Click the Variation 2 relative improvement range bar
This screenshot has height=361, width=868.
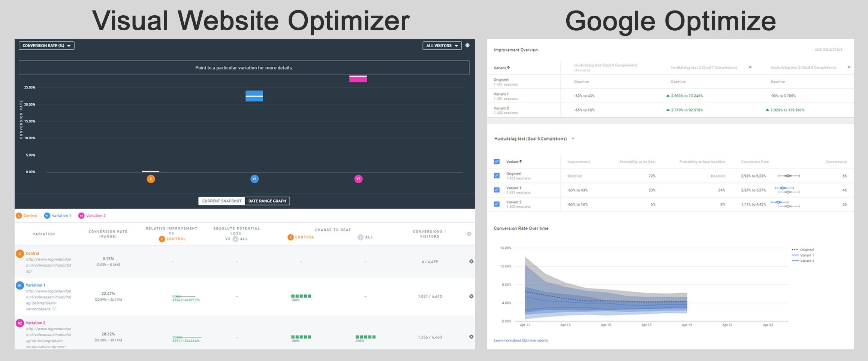pos(187,337)
